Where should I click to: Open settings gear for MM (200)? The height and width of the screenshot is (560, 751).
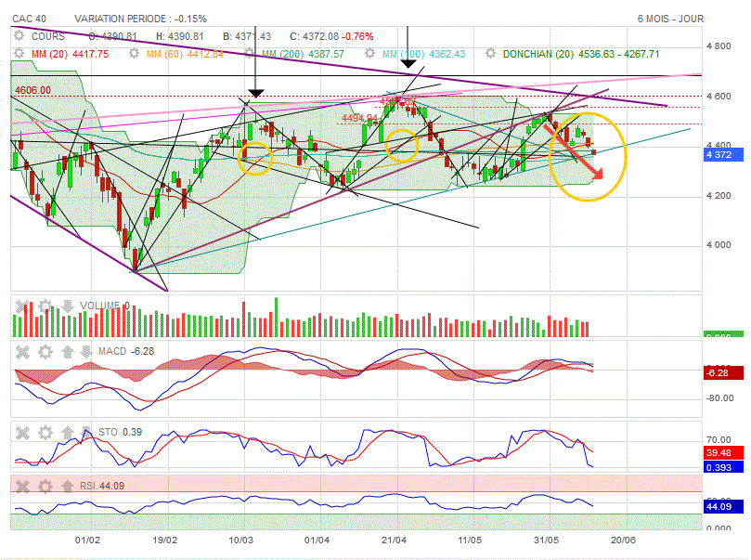(x=250, y=54)
